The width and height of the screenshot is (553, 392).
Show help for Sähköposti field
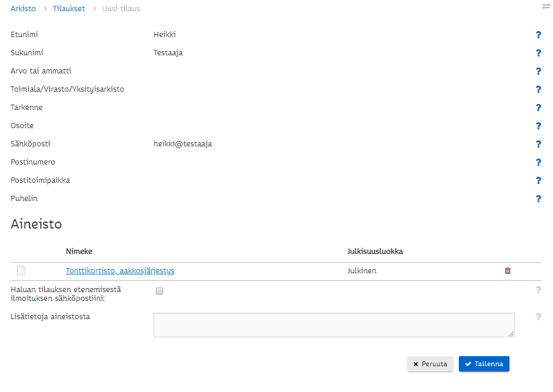point(538,144)
